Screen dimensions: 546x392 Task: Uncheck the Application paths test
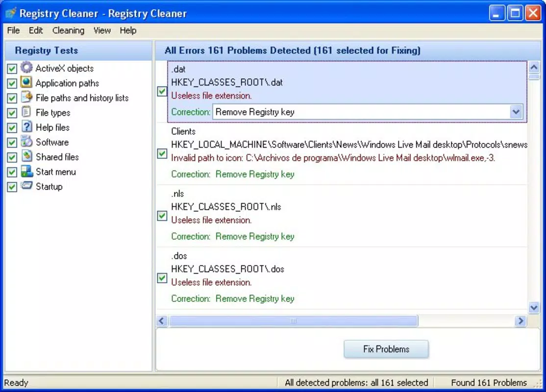click(12, 84)
